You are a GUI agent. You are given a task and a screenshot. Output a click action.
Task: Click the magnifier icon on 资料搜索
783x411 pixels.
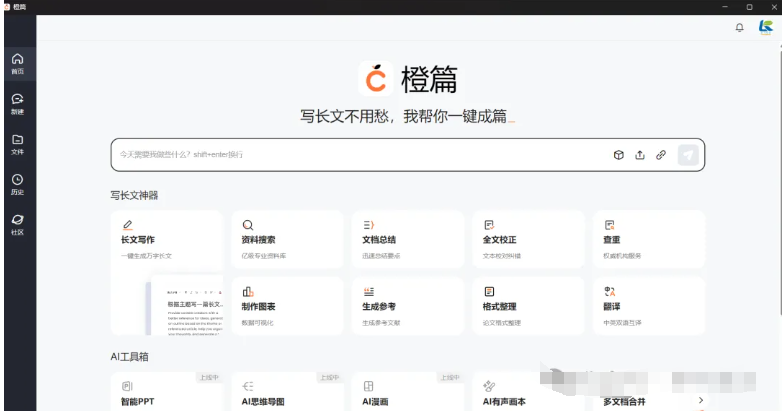point(248,225)
